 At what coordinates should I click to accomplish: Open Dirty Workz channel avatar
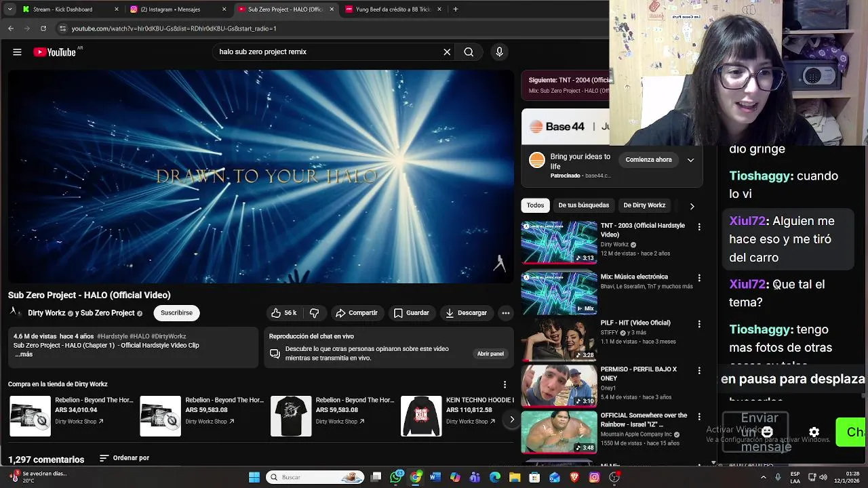14,312
